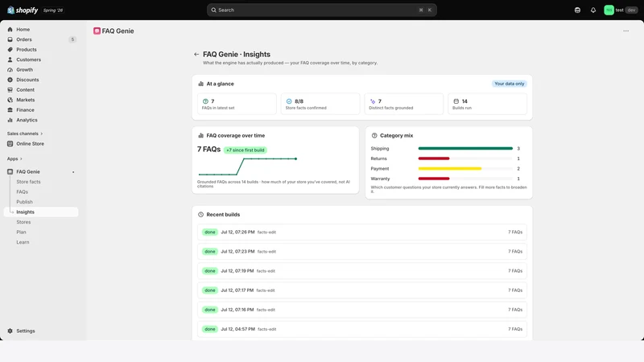Image resolution: width=644 pixels, height=362 pixels.
Task: Click the Content icon in sidebar
Action: tap(10, 90)
